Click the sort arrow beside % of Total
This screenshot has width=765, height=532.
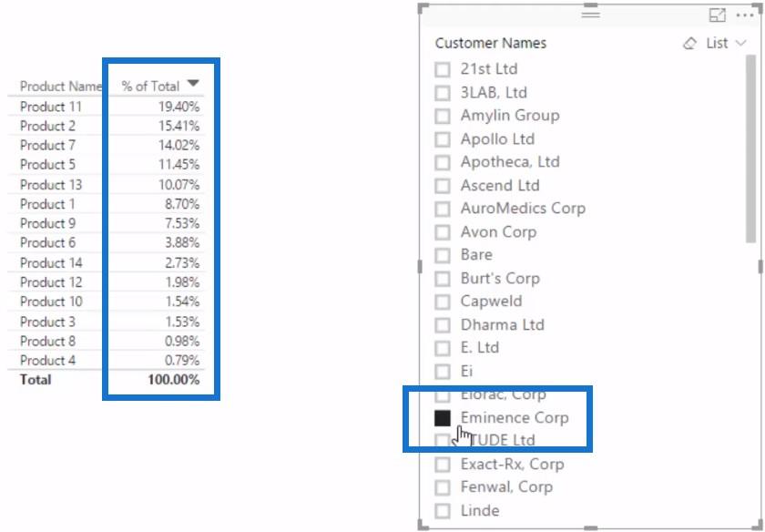(193, 83)
